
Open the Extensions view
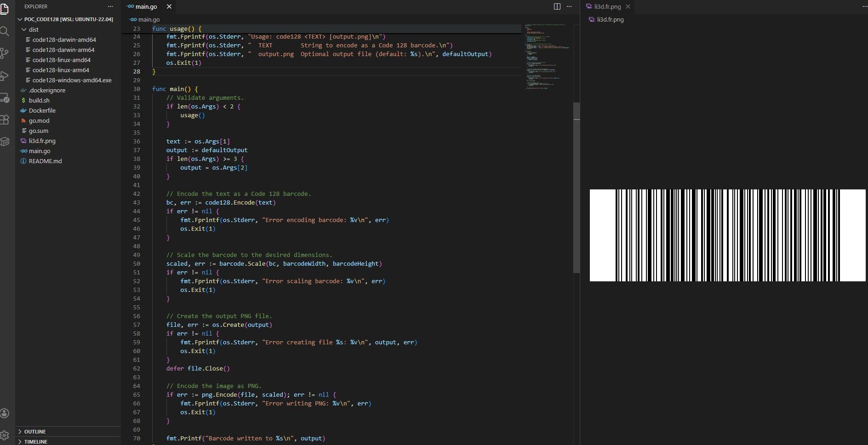pos(5,120)
